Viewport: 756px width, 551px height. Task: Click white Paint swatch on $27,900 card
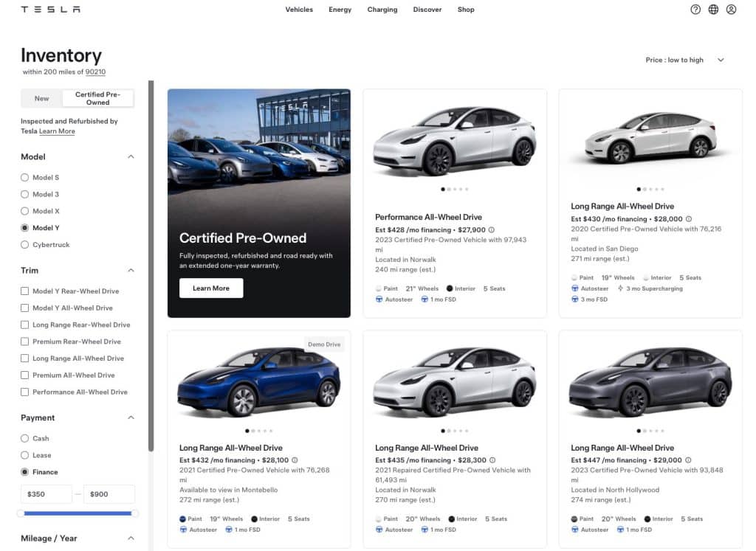tap(379, 288)
